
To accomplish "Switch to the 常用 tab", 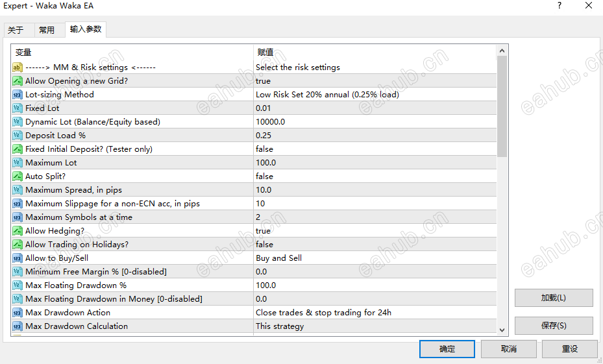I will coord(47,30).
